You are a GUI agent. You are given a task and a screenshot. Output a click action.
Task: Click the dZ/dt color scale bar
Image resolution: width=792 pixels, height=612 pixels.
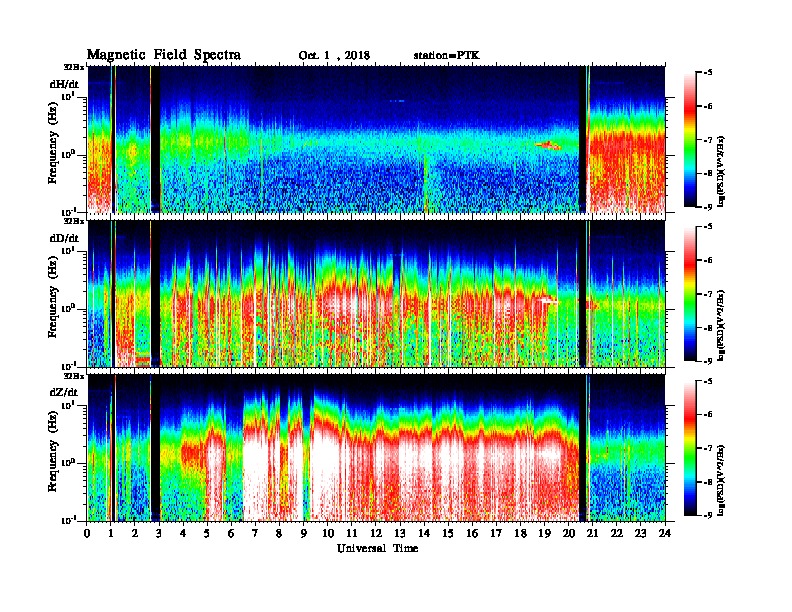[x=689, y=448]
